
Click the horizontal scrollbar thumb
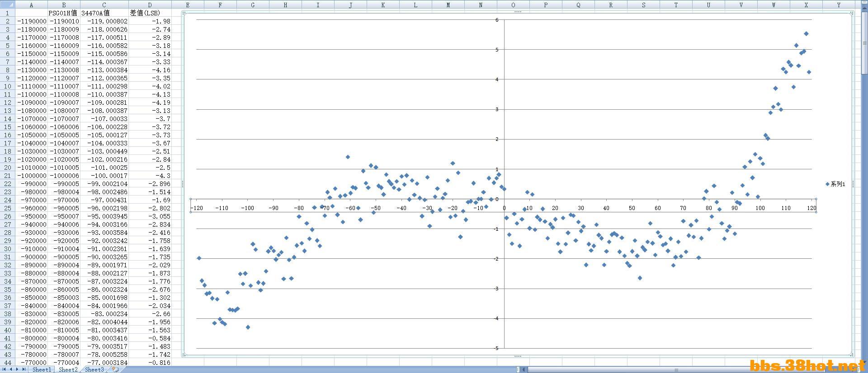[x=677, y=370]
